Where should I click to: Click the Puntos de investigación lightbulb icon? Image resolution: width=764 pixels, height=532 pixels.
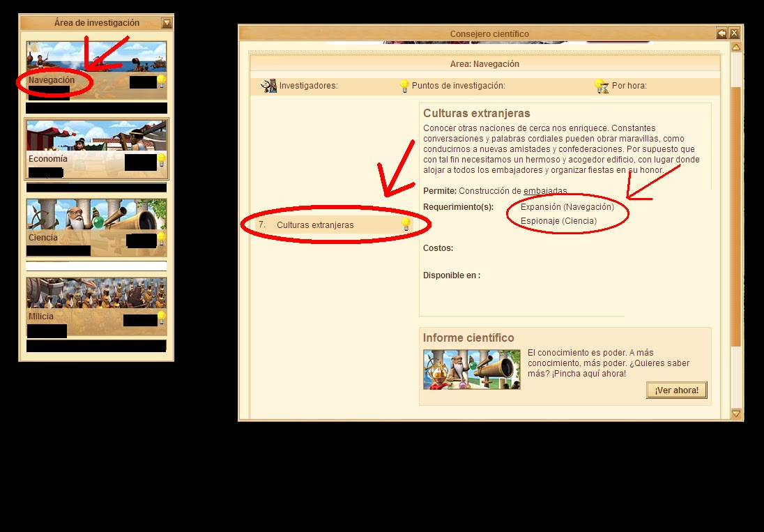click(404, 86)
